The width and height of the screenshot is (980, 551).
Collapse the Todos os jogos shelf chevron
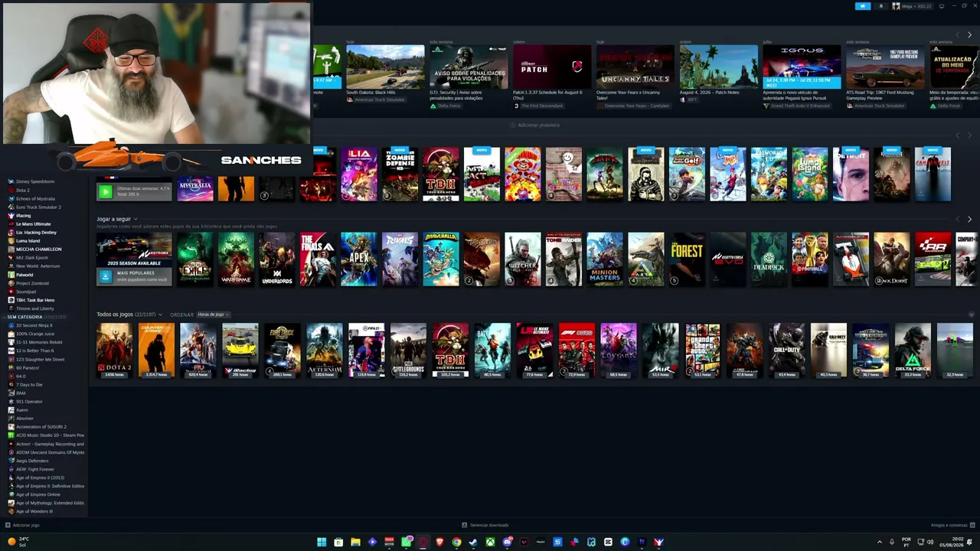pyautogui.click(x=971, y=315)
